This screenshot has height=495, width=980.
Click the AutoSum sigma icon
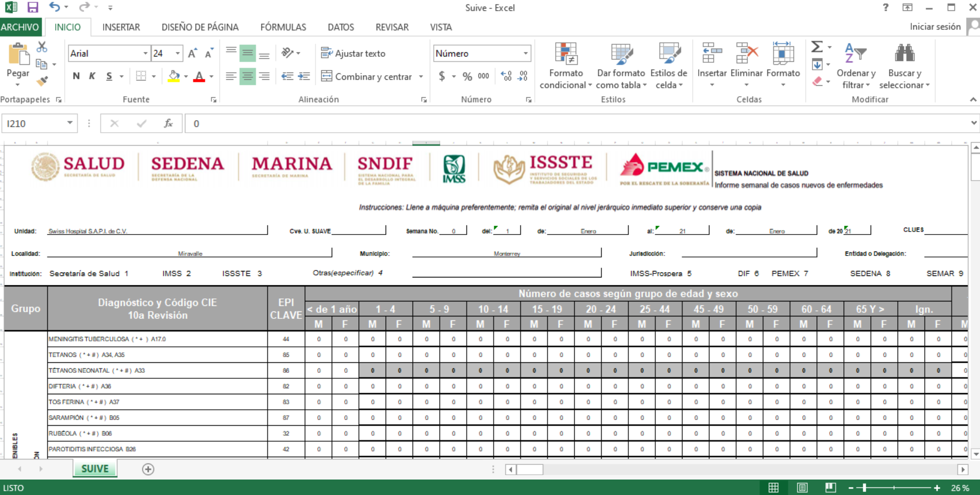(x=817, y=47)
